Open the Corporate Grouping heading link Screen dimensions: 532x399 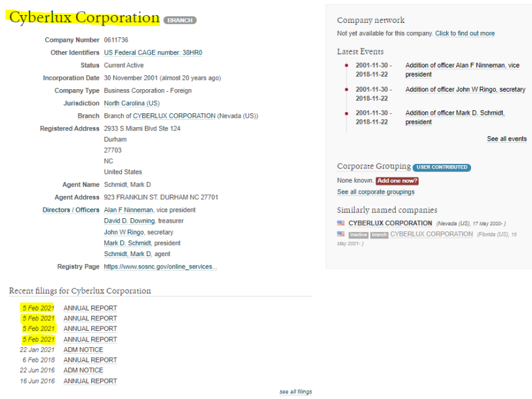click(x=374, y=166)
